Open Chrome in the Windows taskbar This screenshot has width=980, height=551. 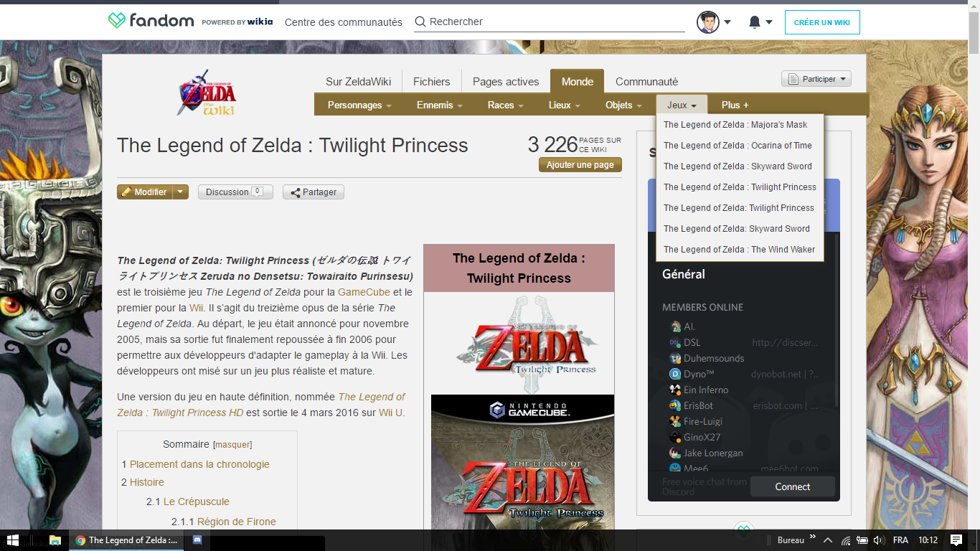126,540
